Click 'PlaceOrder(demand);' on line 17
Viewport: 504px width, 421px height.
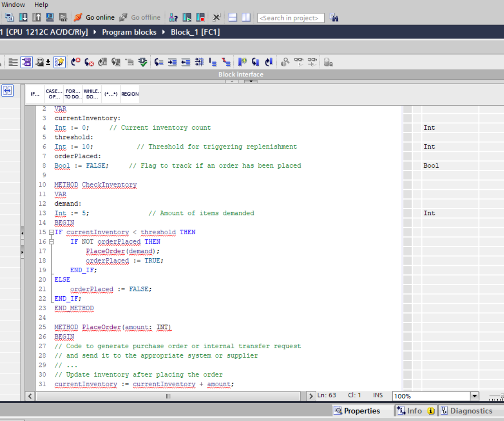(123, 251)
